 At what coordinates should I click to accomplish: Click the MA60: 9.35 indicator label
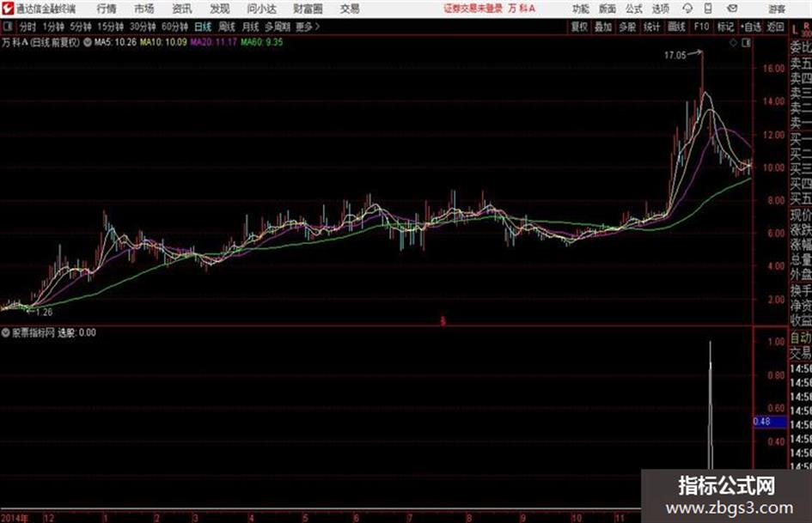point(261,42)
